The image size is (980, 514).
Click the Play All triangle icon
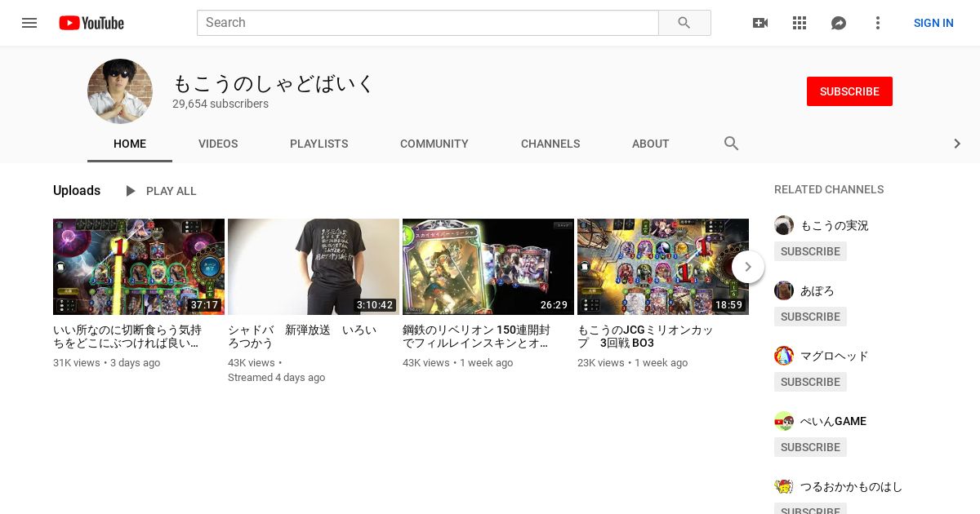[130, 191]
